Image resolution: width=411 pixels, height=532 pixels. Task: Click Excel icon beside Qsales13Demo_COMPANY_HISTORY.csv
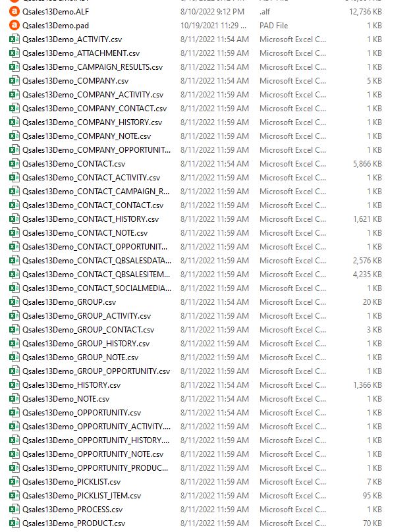[x=14, y=122]
